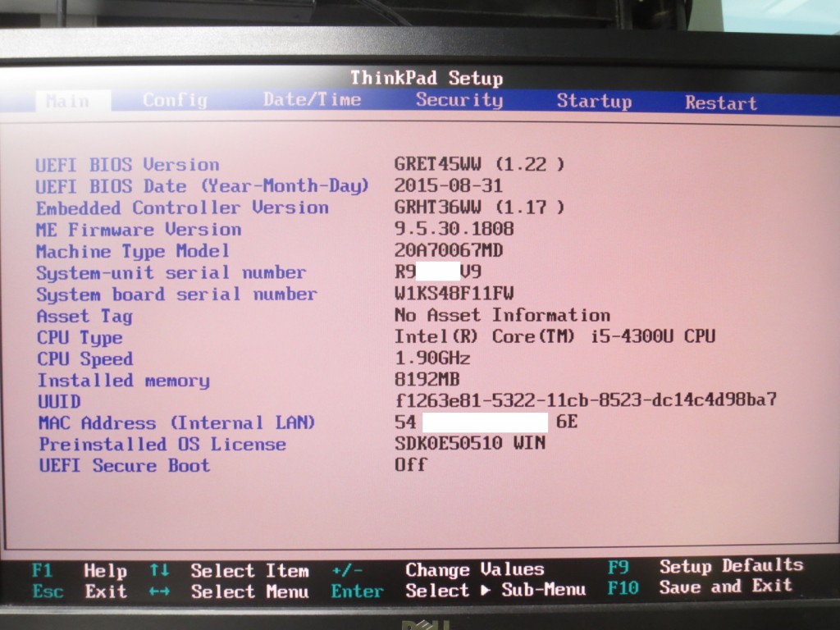Select the CPU Type label
840x630 pixels.
(80, 337)
